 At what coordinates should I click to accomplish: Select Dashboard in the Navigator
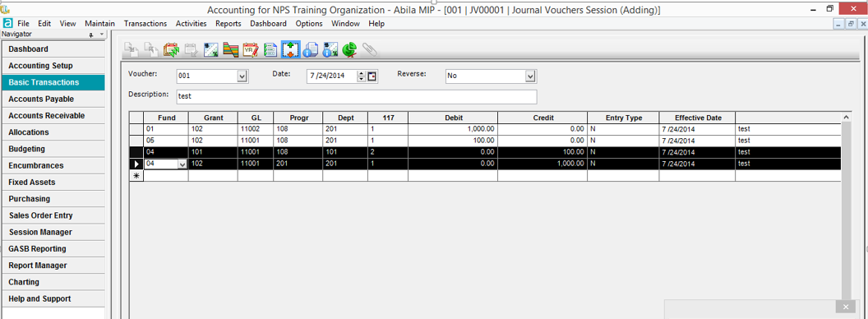pyautogui.click(x=53, y=49)
